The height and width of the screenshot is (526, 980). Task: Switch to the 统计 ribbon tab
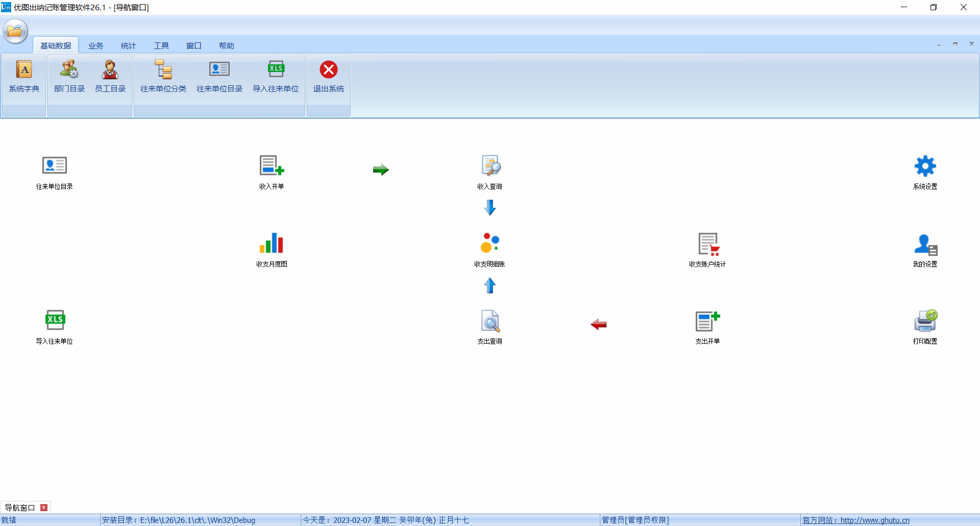(x=129, y=45)
